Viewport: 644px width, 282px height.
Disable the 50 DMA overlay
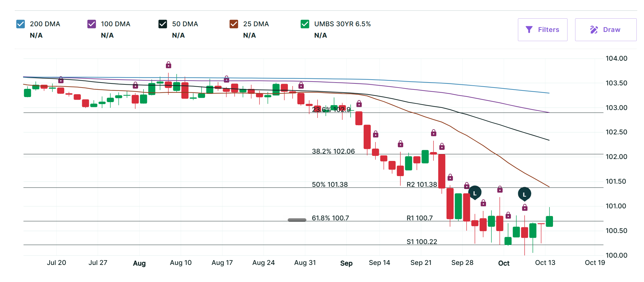point(163,24)
